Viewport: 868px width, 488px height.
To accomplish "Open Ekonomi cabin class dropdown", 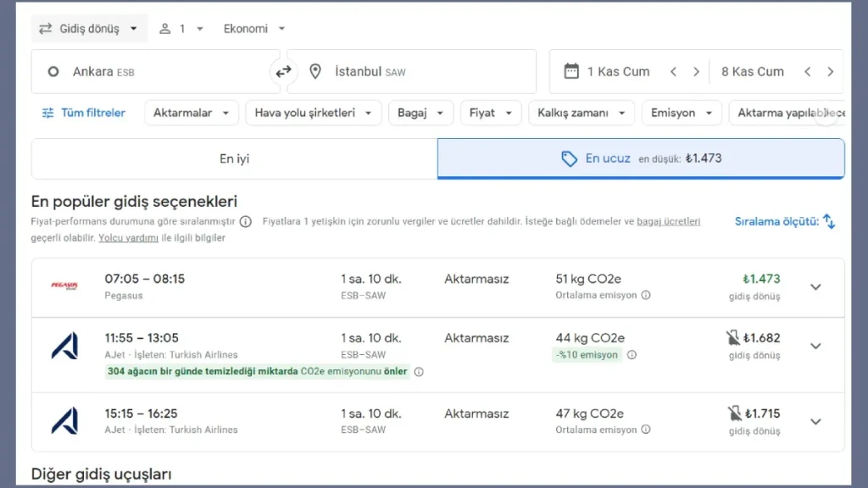I will (254, 29).
